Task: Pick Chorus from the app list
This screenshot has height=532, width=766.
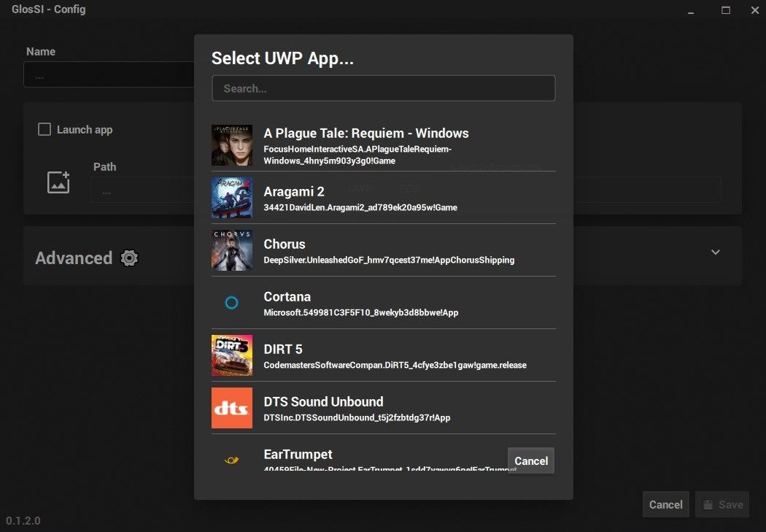Action: tap(365, 250)
